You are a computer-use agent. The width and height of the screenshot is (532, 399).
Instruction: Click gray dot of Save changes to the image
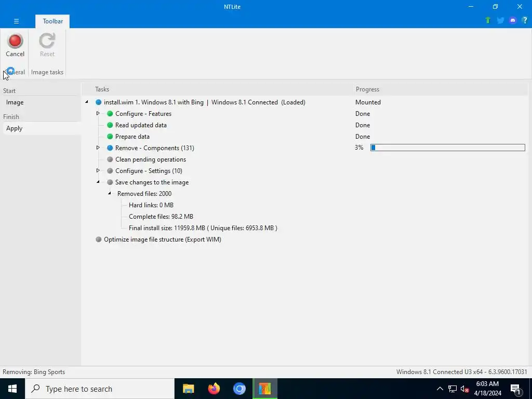110,182
